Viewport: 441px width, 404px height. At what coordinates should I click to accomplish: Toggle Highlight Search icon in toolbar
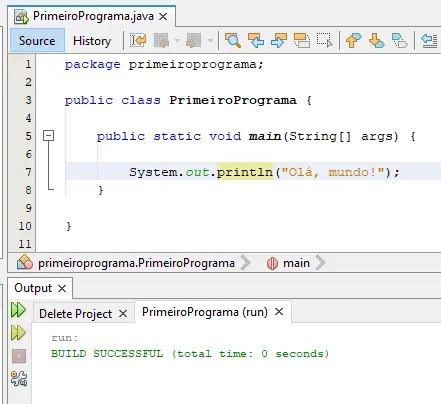pos(302,41)
